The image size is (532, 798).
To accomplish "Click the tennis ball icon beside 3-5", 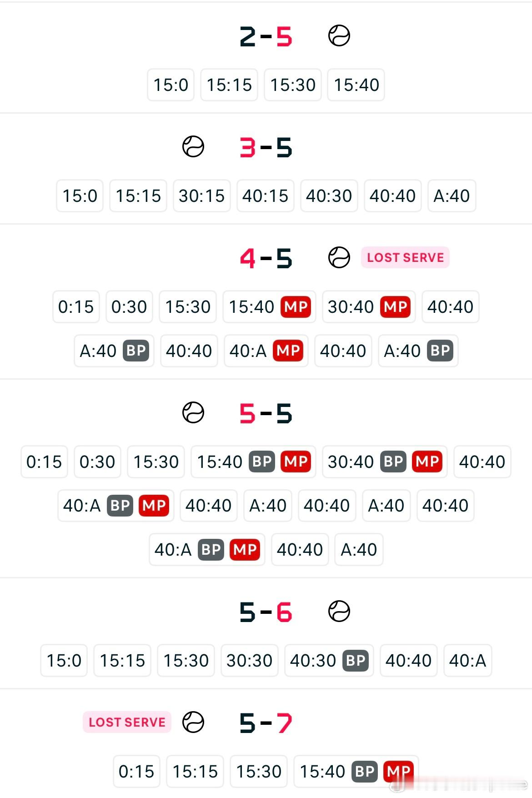I will [x=193, y=147].
